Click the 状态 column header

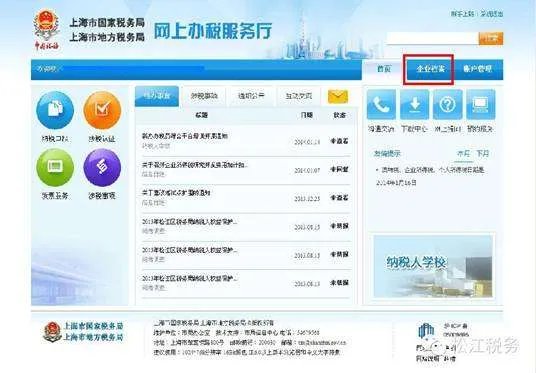(339, 115)
